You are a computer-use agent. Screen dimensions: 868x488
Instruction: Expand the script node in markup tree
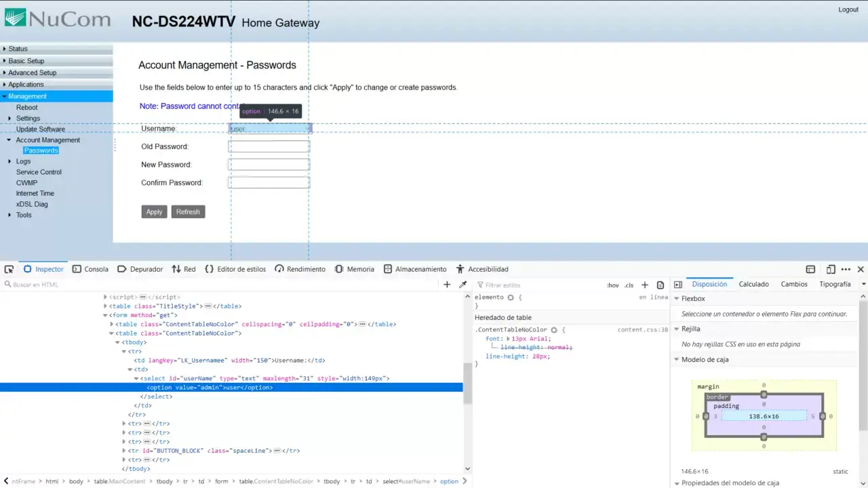click(105, 297)
